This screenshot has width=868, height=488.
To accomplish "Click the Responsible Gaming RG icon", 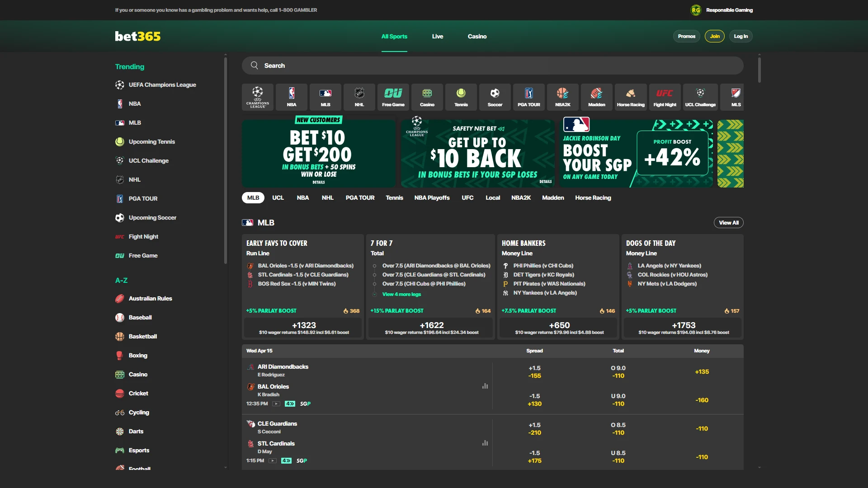I will click(x=696, y=10).
